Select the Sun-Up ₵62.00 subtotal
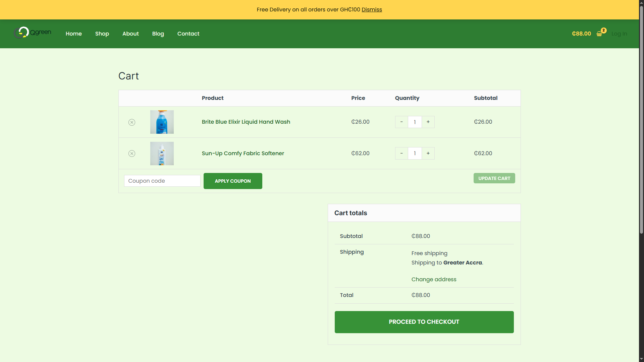 (x=483, y=154)
